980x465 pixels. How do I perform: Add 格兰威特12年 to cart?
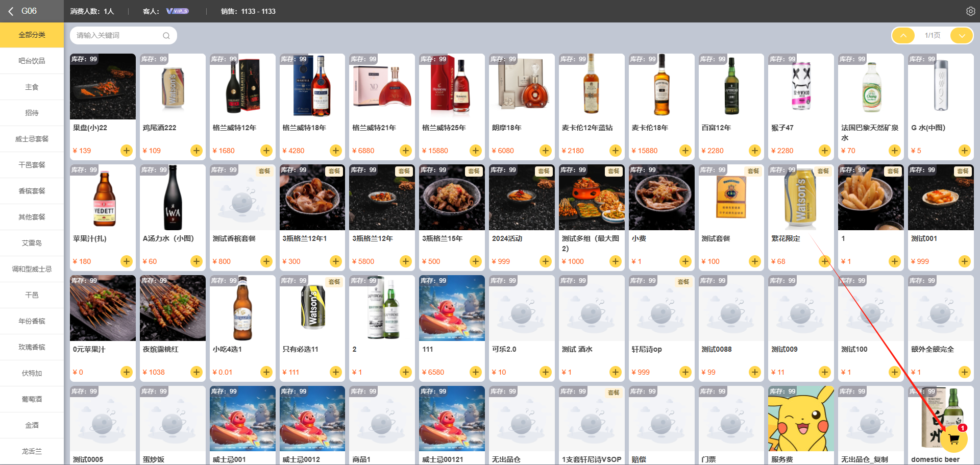click(266, 151)
